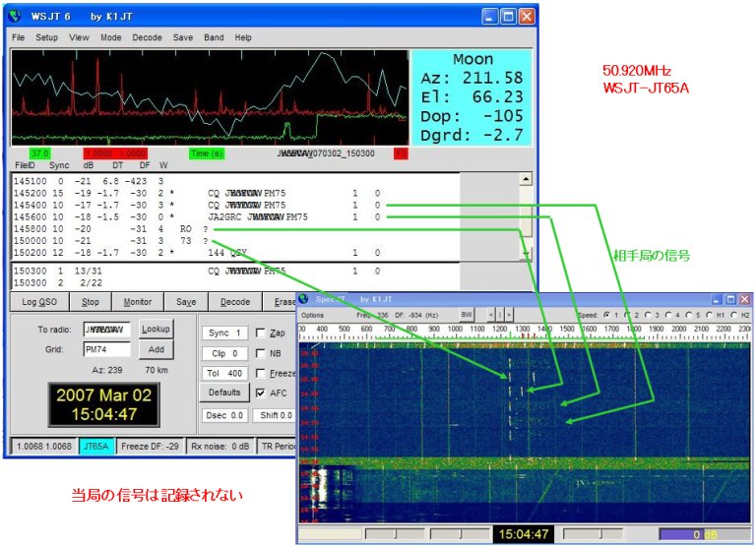Click the Tol 400 value box
The width and height of the screenshot is (756, 547).
pyautogui.click(x=224, y=374)
